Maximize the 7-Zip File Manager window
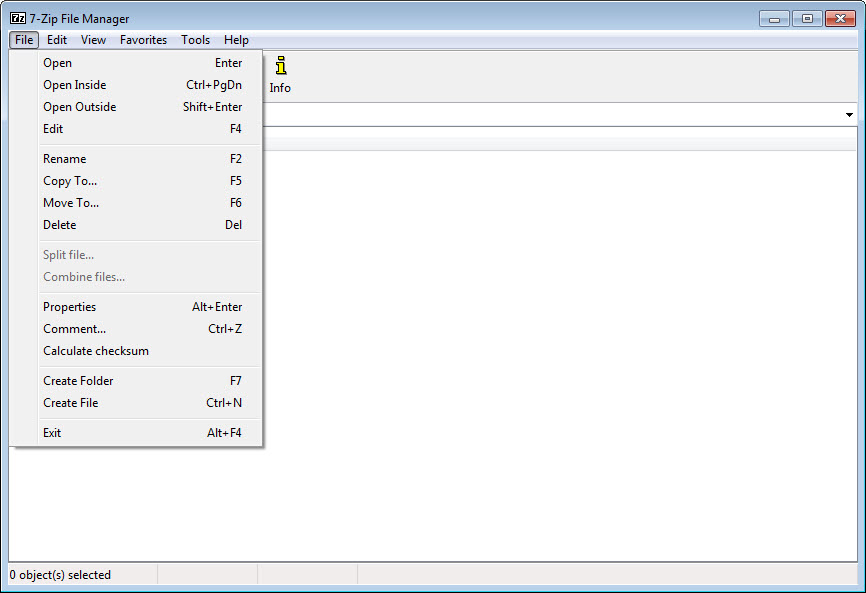This screenshot has height=593, width=866. tap(807, 19)
